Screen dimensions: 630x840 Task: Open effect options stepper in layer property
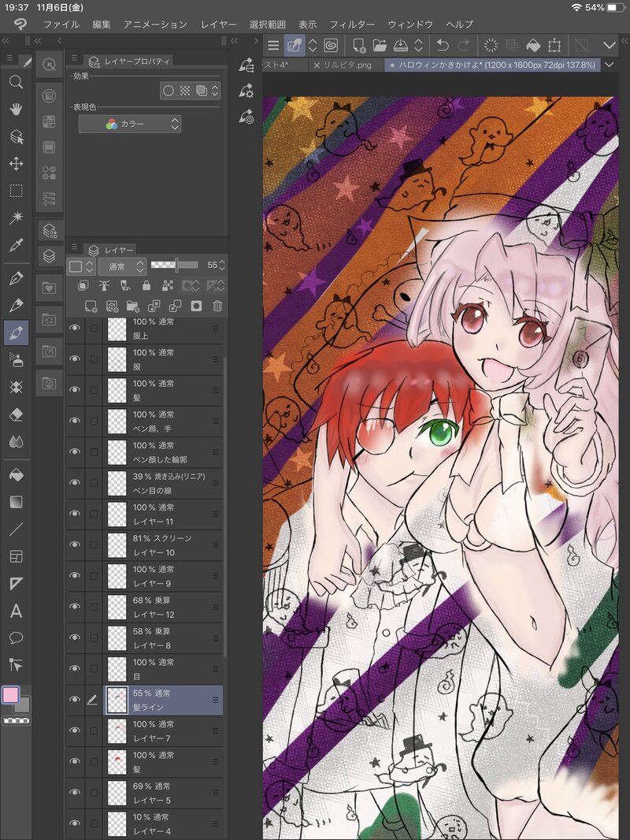215,91
